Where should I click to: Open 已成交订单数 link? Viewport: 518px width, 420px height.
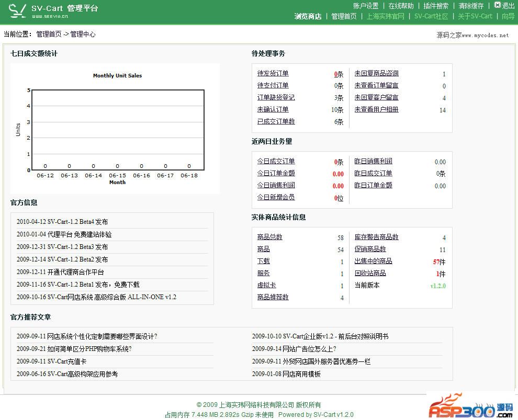[x=276, y=121]
